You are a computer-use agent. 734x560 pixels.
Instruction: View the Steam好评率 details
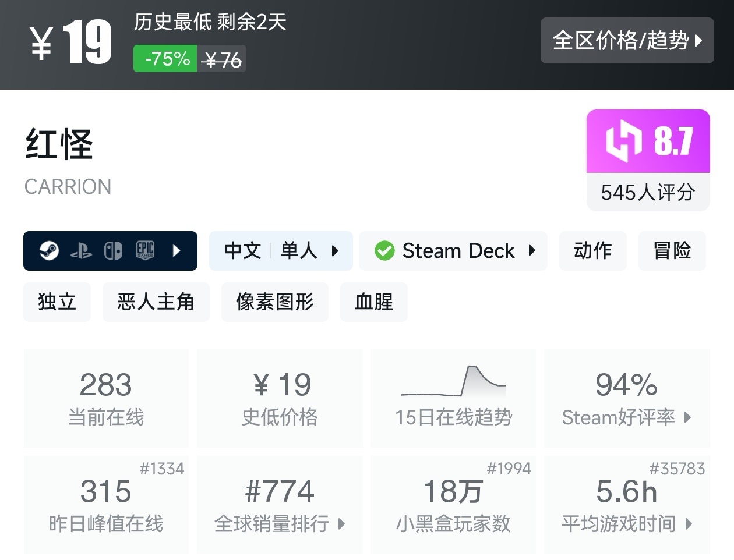[x=626, y=417]
